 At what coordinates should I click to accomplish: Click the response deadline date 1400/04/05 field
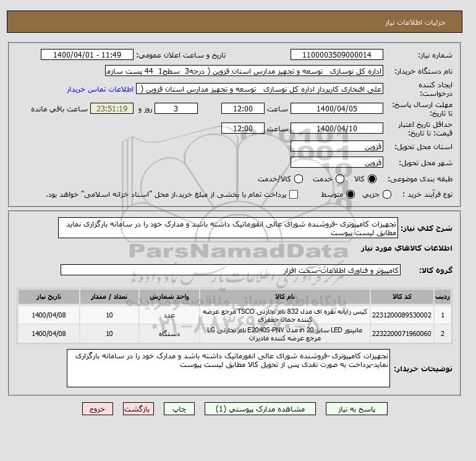[x=337, y=108]
